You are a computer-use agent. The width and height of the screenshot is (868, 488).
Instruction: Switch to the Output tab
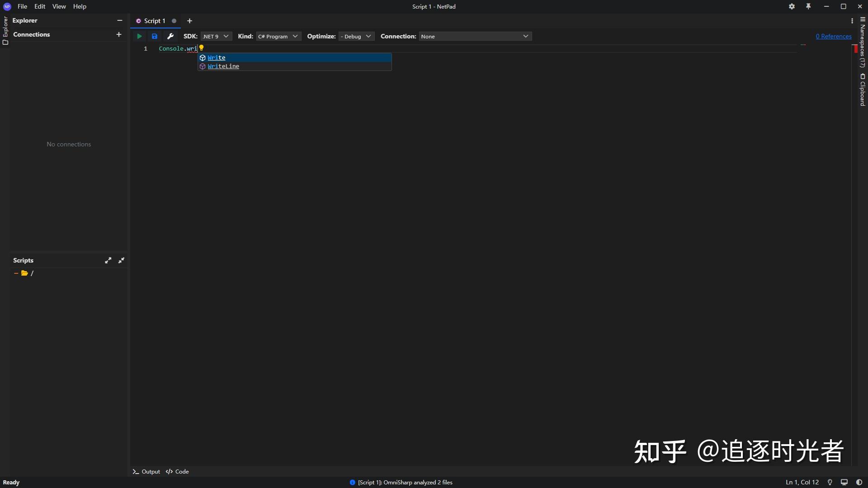[146, 471]
